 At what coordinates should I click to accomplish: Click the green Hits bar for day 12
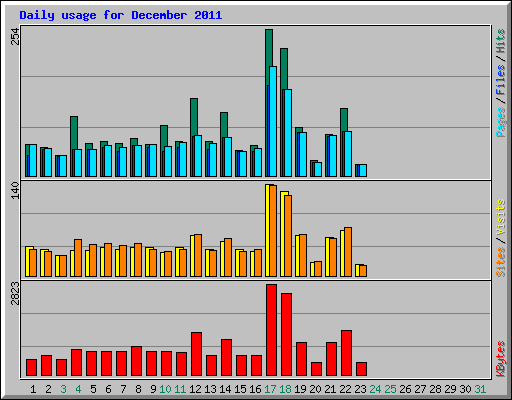point(194,117)
